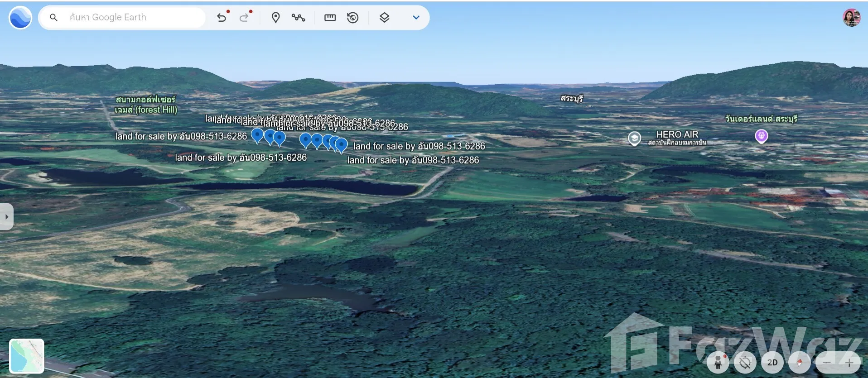Expand the toolbar's blue dropdown chevron

pyautogui.click(x=416, y=18)
